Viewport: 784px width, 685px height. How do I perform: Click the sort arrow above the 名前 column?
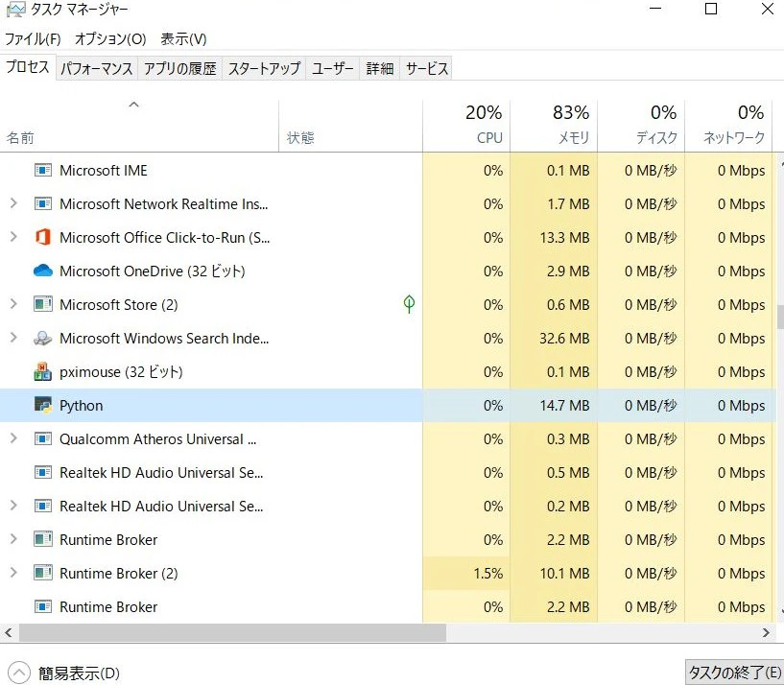(x=134, y=105)
